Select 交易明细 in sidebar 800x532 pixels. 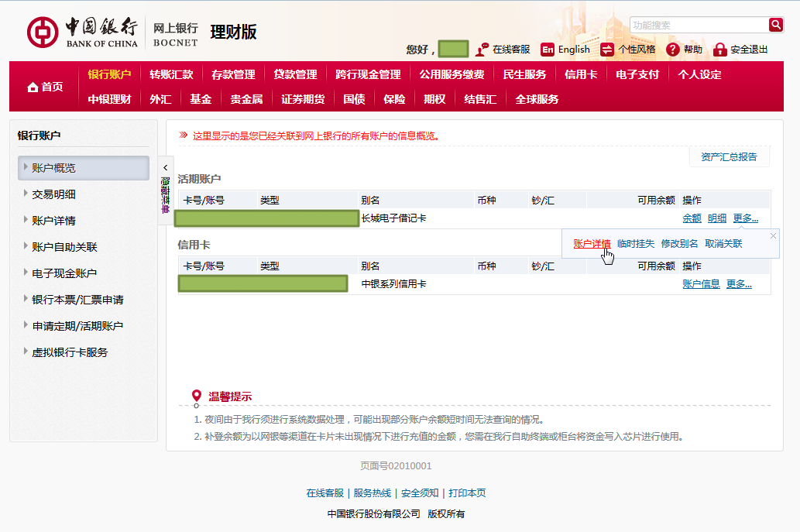pyautogui.click(x=53, y=194)
